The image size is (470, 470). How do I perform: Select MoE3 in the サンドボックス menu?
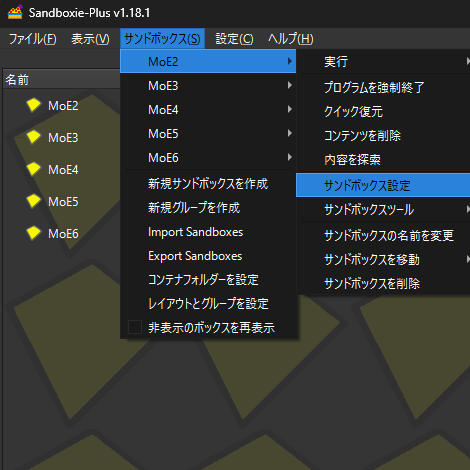pos(208,86)
